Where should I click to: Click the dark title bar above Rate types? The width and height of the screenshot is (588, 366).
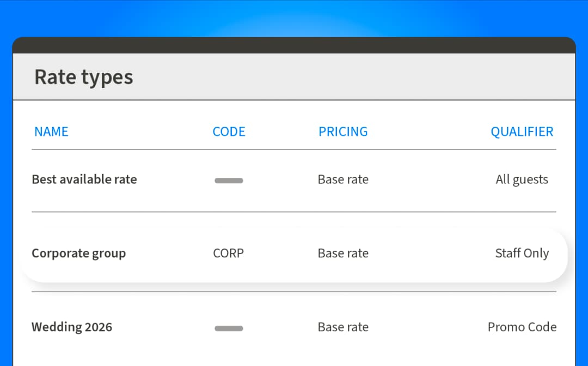[294, 46]
